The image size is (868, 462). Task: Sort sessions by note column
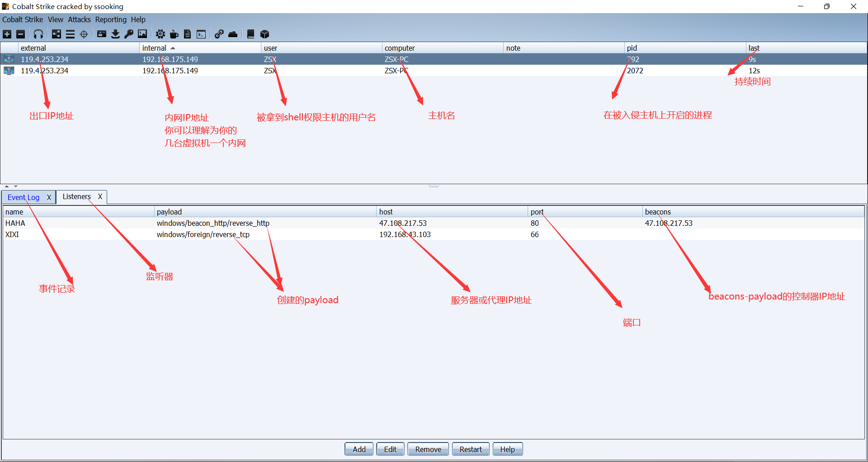coord(564,48)
